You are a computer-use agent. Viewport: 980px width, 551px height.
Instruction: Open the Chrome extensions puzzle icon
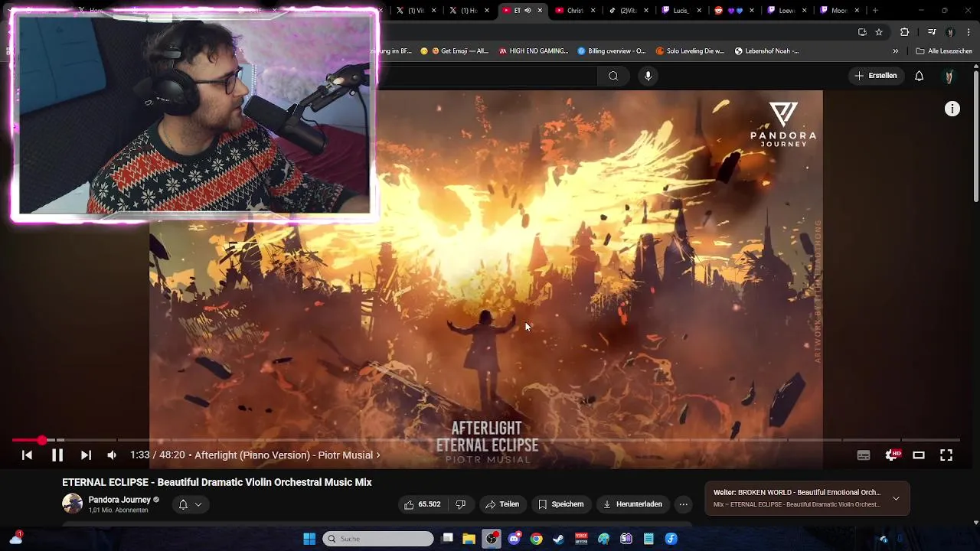tap(905, 31)
